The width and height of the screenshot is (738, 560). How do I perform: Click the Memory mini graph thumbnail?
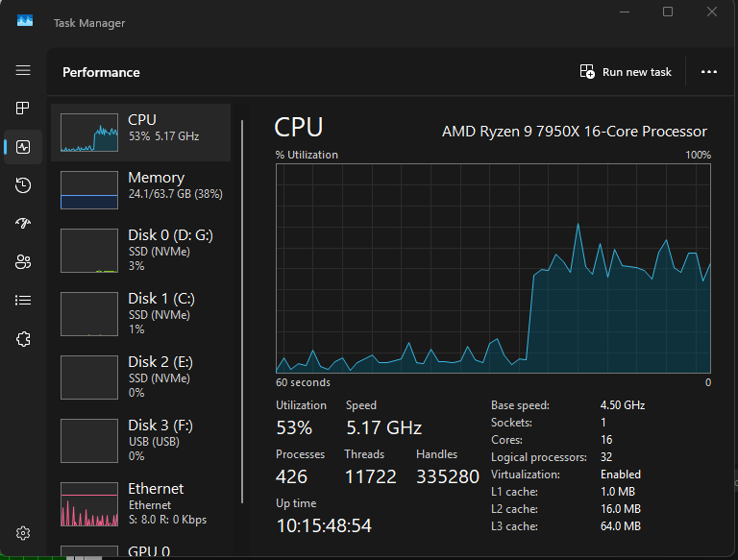(89, 190)
